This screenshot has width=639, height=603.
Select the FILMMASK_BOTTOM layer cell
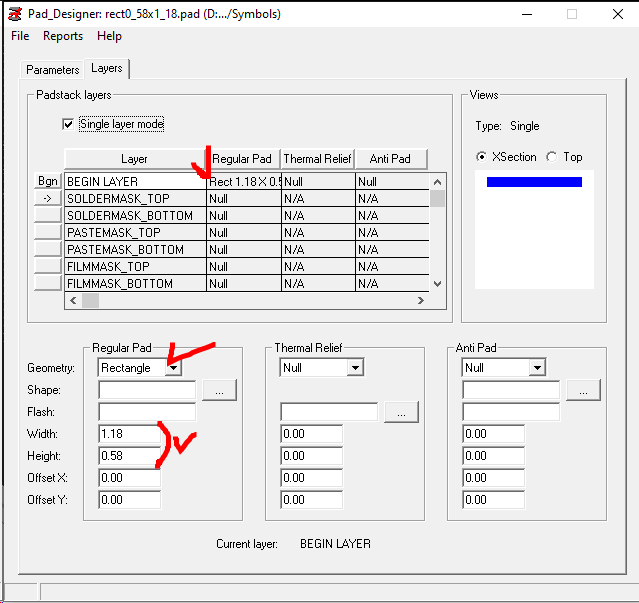point(135,283)
